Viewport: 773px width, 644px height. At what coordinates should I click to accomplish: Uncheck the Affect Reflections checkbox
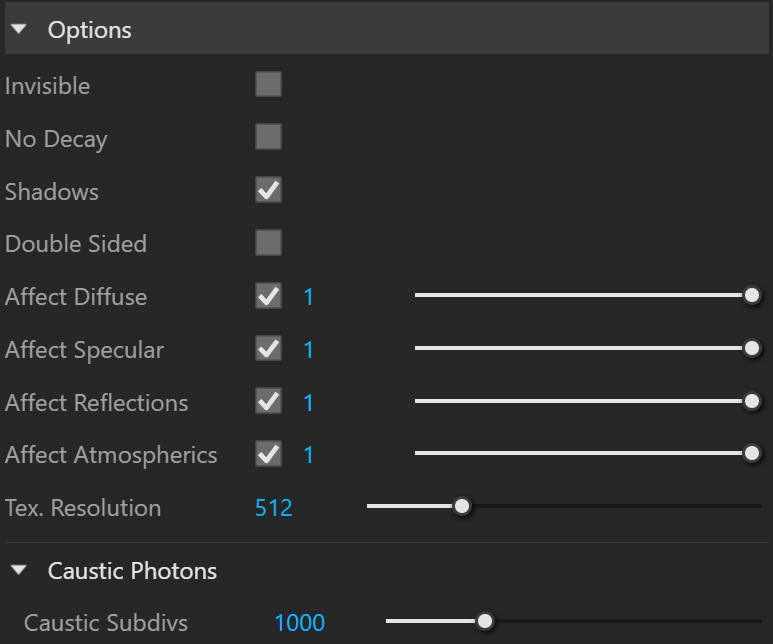pyautogui.click(x=269, y=401)
